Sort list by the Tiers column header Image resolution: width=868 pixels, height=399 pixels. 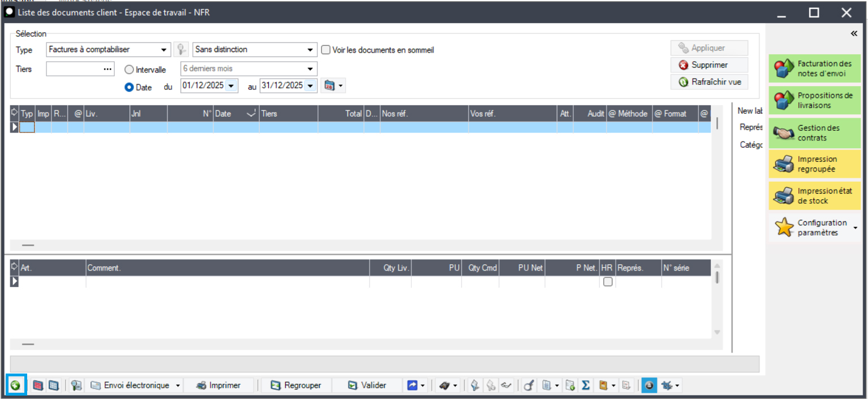pyautogui.click(x=289, y=114)
